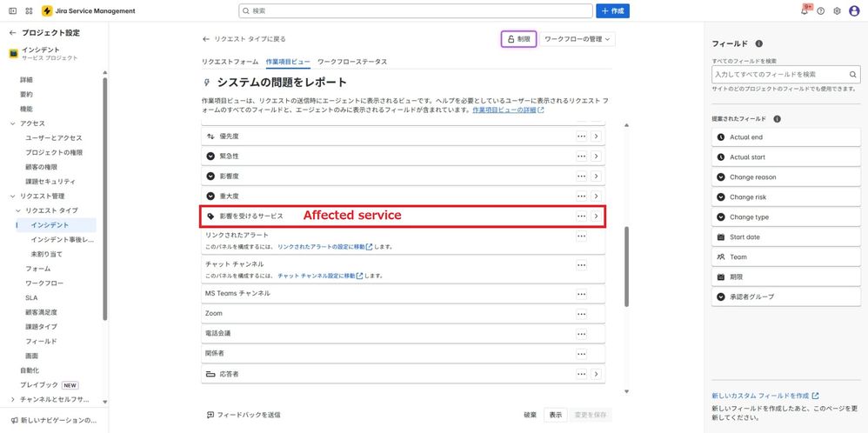Open SLA in the sidebar
Screen dimensions: 868x433
31,297
